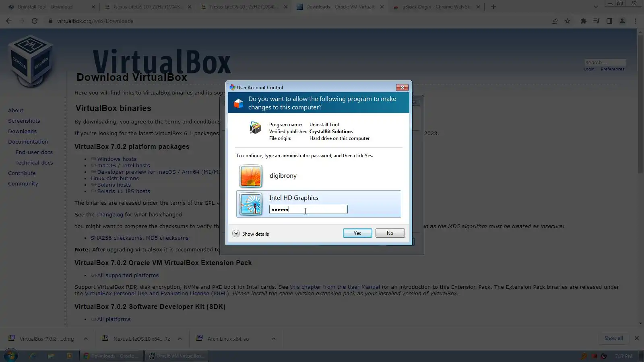Click the Uninstall Tool program icon in the dialog
Screen dimensions: 644x362
pos(255,128)
